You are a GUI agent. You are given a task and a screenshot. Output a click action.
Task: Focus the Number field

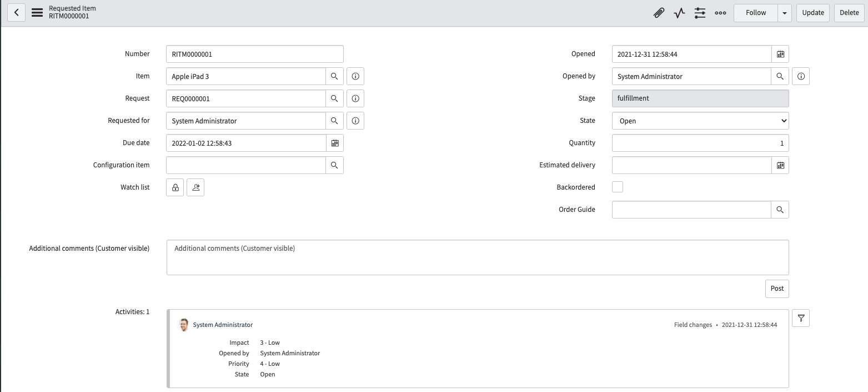pos(255,54)
